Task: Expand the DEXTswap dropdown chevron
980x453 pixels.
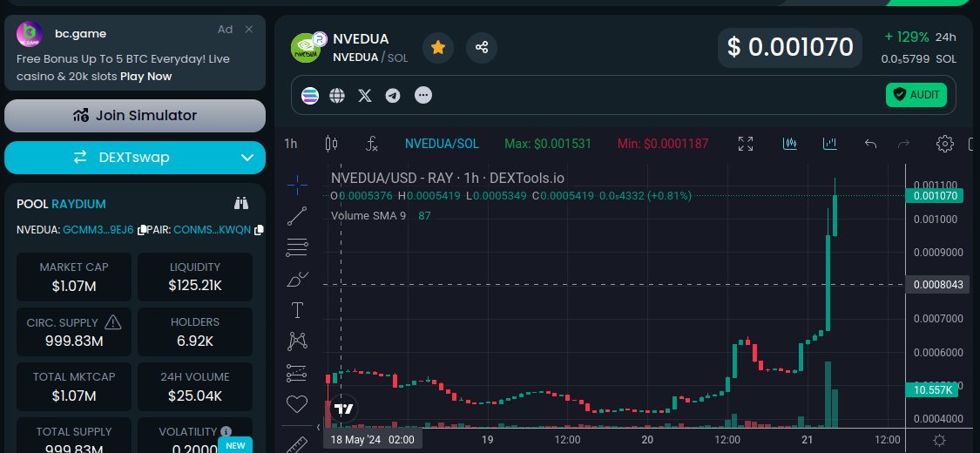Action: point(247,158)
